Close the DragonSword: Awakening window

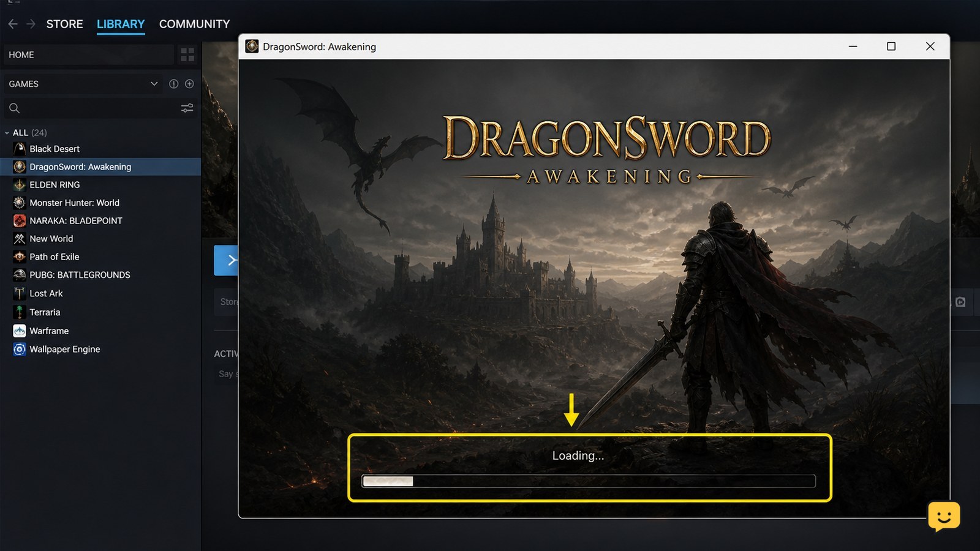(930, 47)
